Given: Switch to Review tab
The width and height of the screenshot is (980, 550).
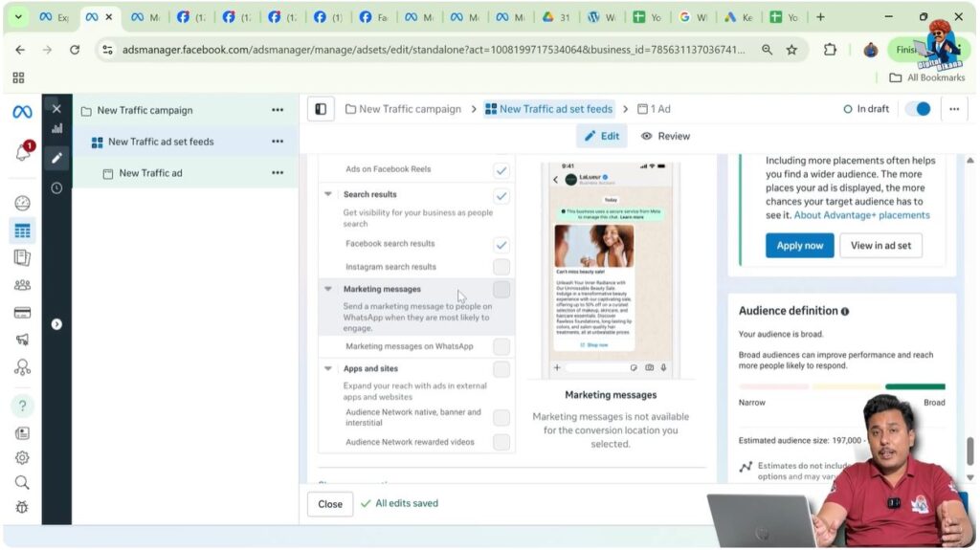Looking at the screenshot, I should pos(666,136).
